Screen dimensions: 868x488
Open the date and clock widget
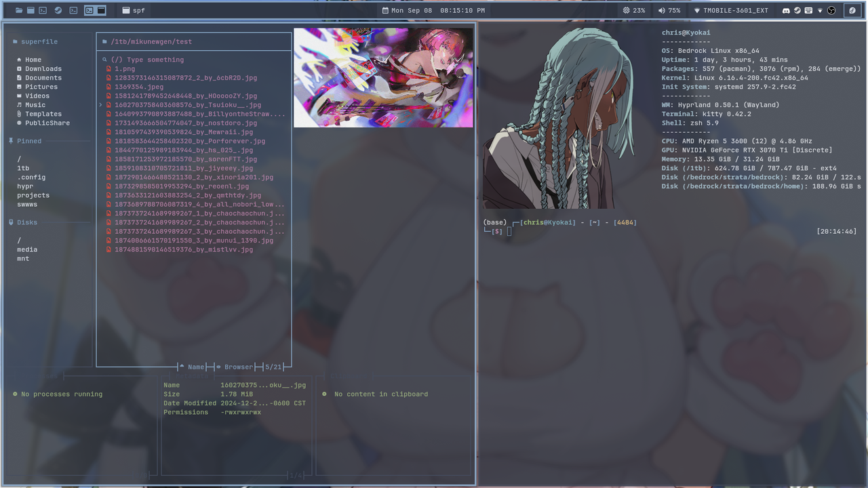coord(433,10)
